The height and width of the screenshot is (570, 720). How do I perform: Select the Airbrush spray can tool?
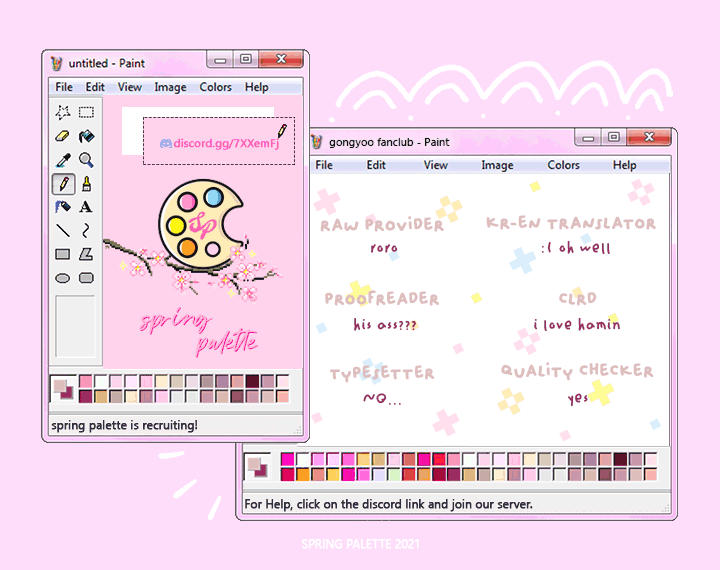(63, 207)
